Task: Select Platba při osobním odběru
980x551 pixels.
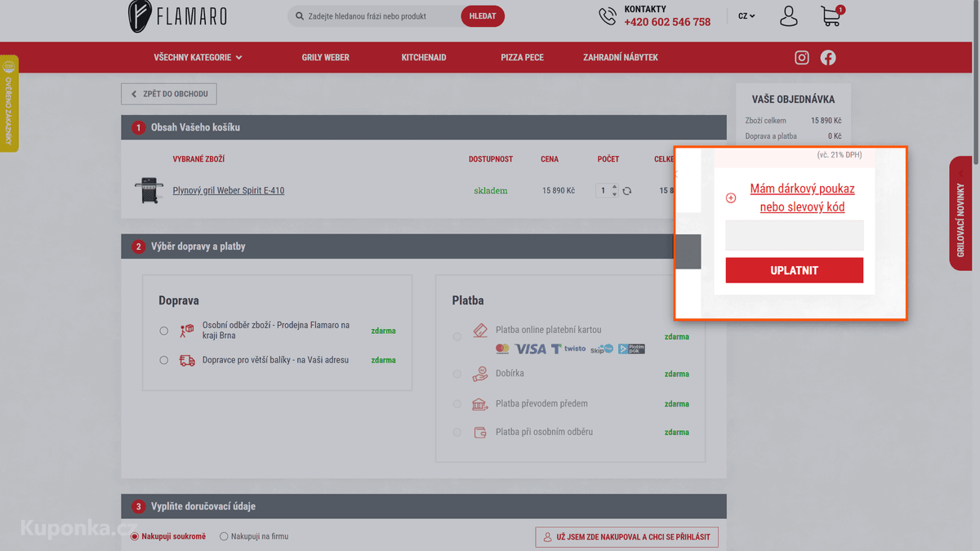Action: tap(457, 432)
